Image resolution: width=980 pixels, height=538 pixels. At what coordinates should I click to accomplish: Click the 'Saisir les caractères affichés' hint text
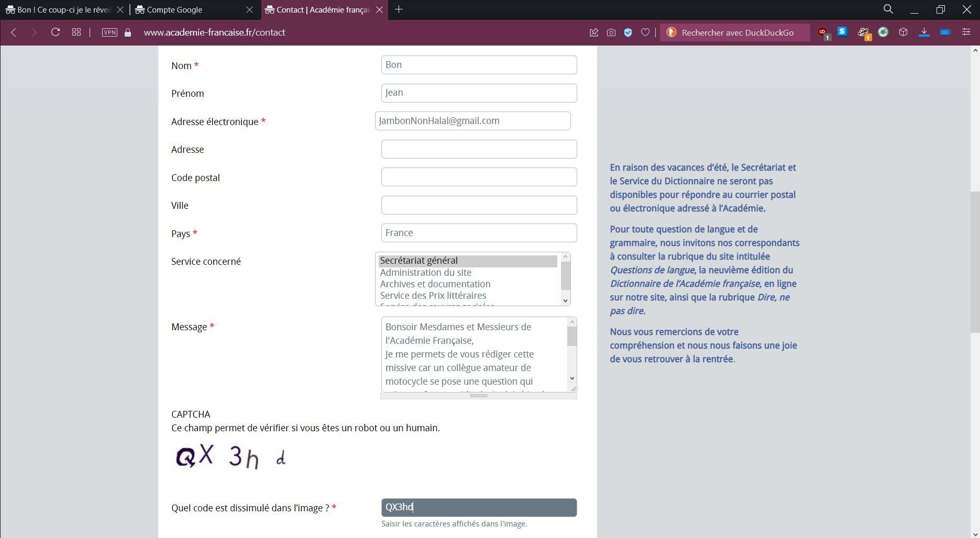click(454, 524)
